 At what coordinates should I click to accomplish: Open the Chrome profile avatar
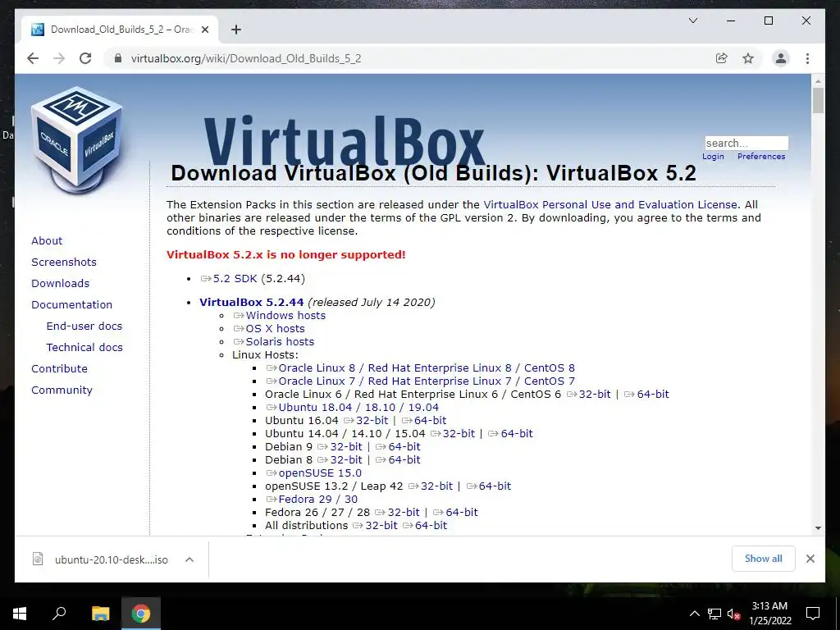click(781, 58)
